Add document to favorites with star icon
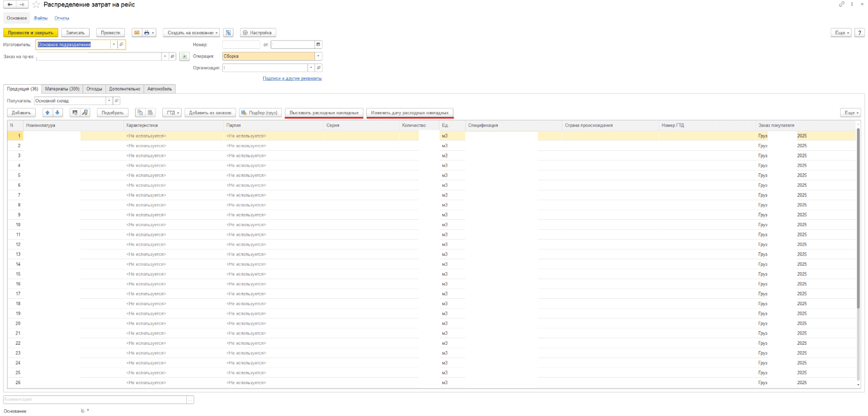Screen dimensions: 868x416 pos(36,5)
